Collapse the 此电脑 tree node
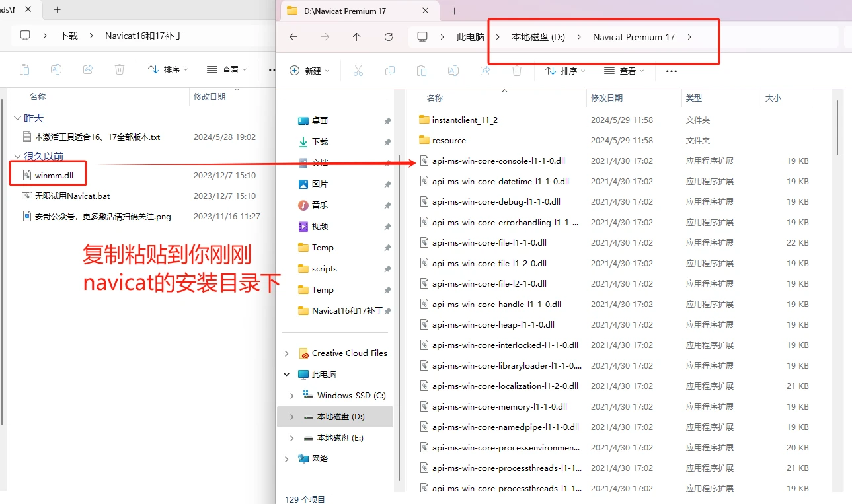The image size is (852, 504). coord(287,375)
